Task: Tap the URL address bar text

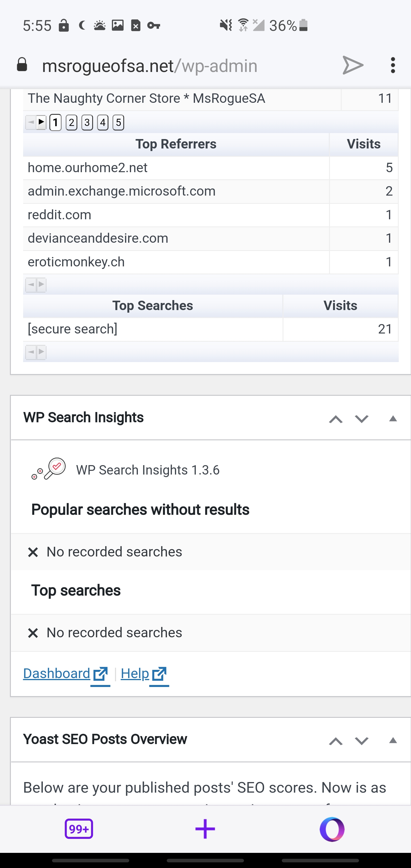Action: click(x=150, y=66)
